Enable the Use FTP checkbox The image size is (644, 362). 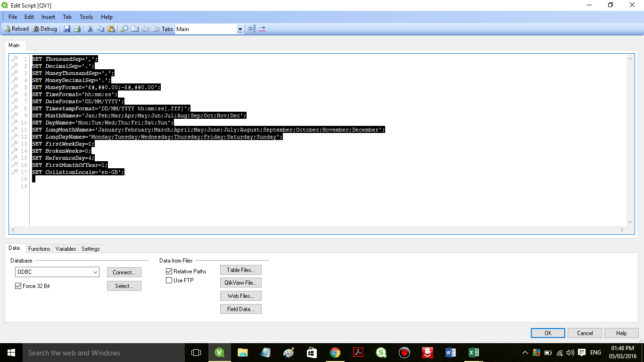pyautogui.click(x=169, y=280)
